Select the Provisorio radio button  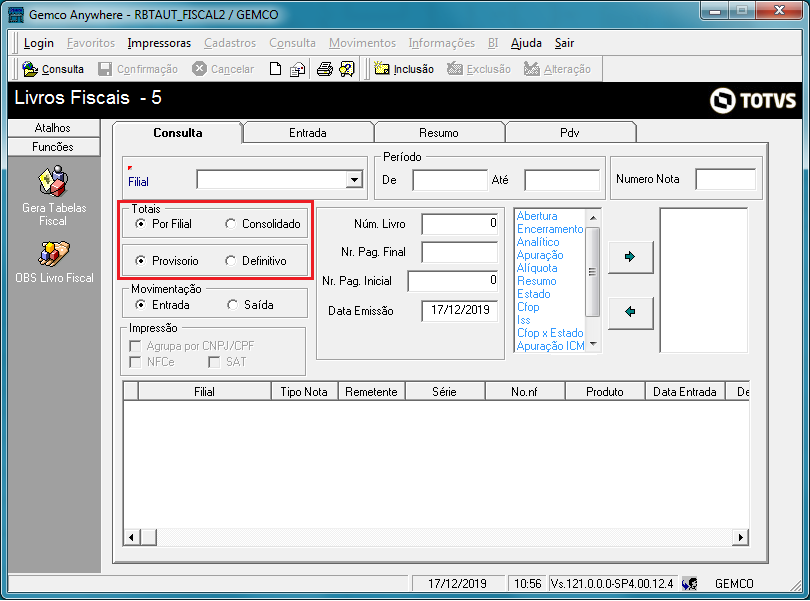point(140,261)
